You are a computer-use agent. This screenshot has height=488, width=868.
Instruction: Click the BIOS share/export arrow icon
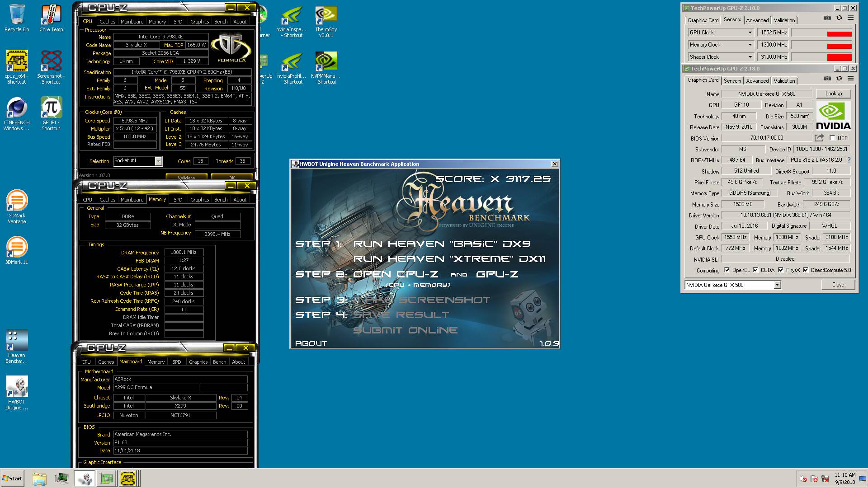[819, 138]
